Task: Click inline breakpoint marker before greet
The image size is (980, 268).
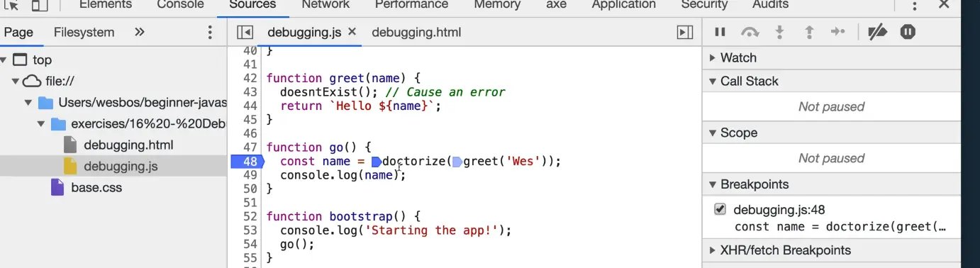Action: (x=458, y=162)
